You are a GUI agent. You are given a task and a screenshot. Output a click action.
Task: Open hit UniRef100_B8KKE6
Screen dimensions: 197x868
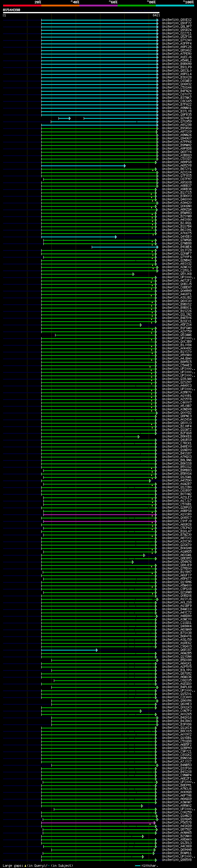(x=177, y=436)
